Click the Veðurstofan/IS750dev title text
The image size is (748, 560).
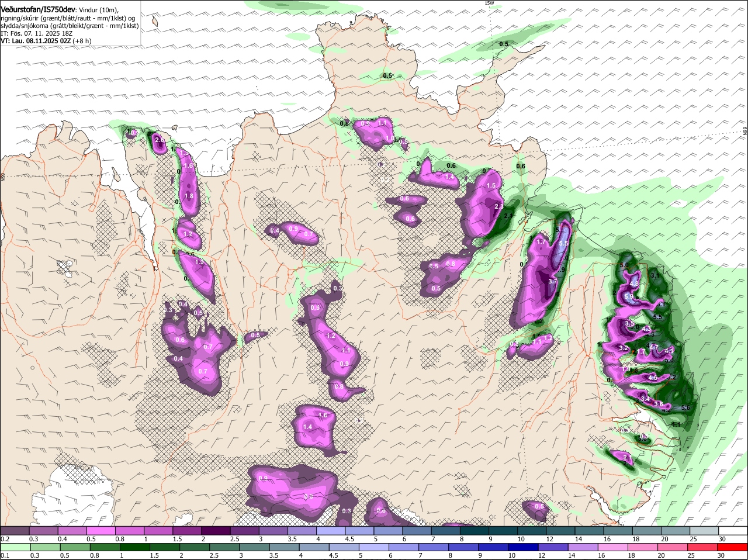pyautogui.click(x=38, y=9)
